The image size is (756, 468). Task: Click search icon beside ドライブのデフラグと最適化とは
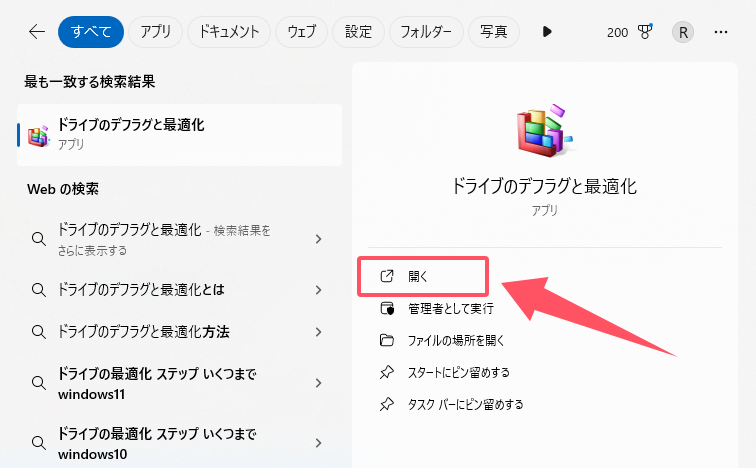(x=39, y=290)
